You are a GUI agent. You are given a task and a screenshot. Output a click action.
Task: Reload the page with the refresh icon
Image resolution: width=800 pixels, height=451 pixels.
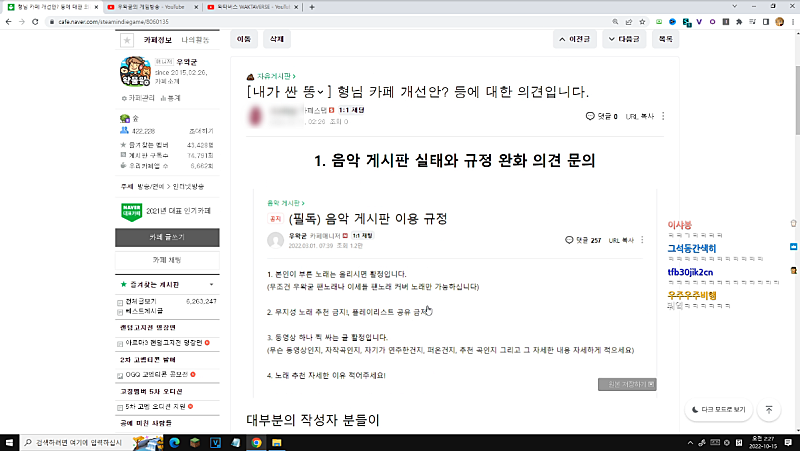tap(35, 22)
